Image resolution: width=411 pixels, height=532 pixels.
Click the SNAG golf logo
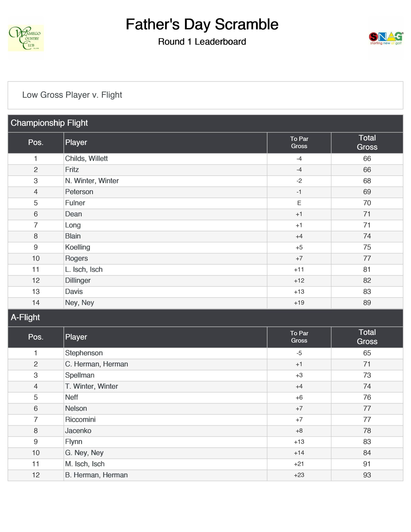point(386,38)
